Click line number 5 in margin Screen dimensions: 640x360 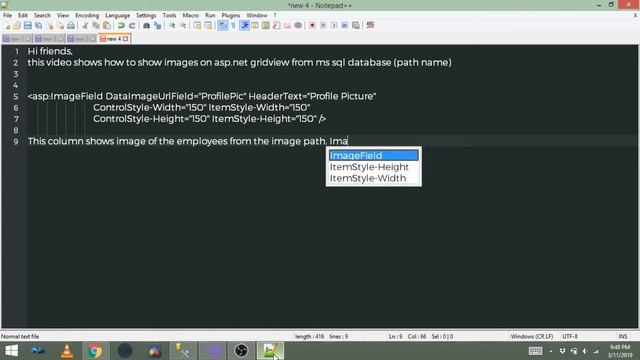tap(16, 96)
